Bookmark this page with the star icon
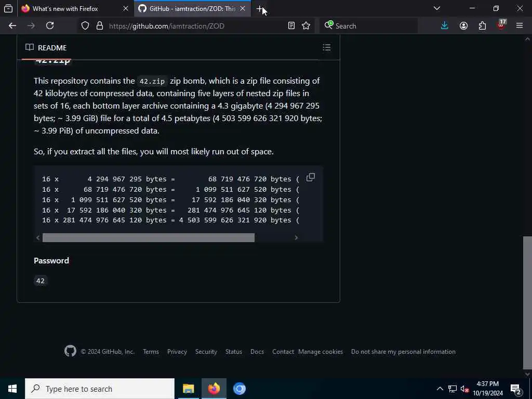This screenshot has height=399, width=532. (306, 26)
